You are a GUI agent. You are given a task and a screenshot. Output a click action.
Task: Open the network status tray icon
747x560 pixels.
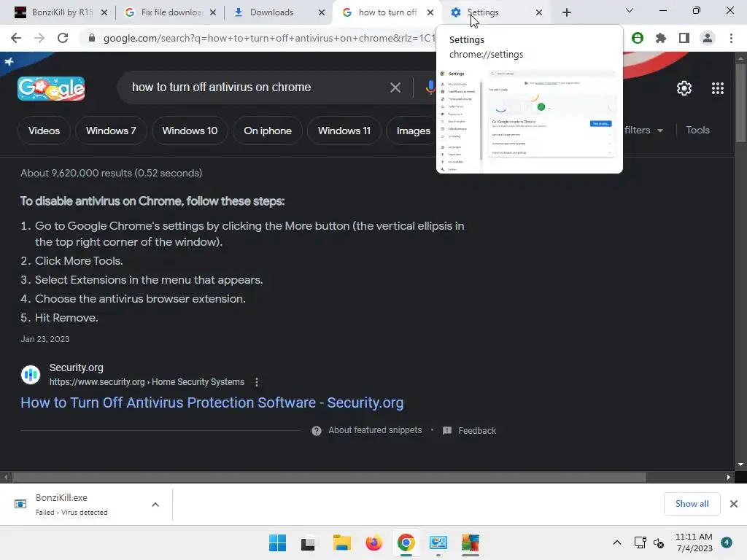[x=640, y=542]
